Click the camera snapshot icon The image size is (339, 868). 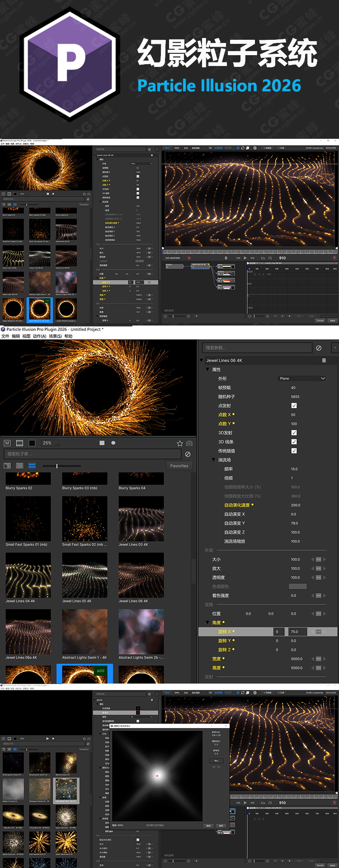tap(189, 443)
